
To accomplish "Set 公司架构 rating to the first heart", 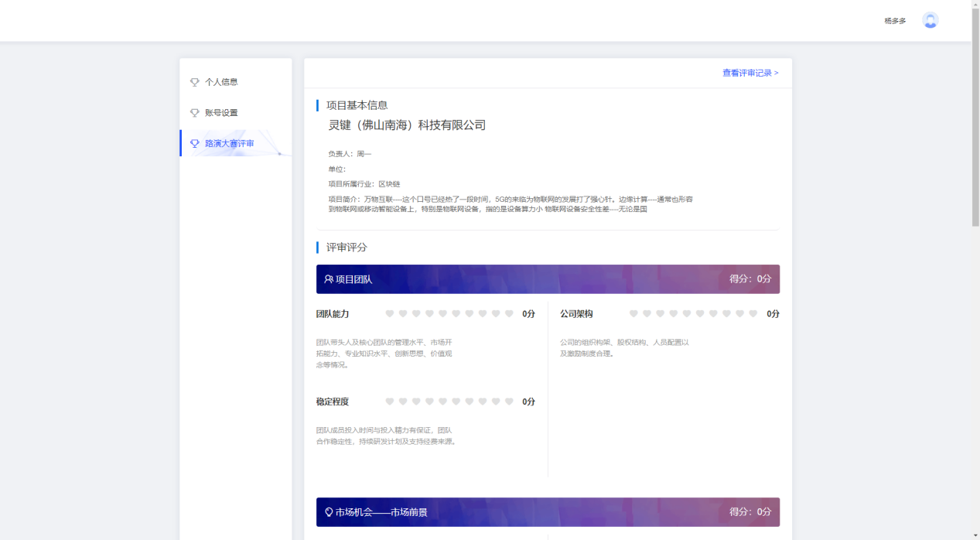I will [633, 314].
